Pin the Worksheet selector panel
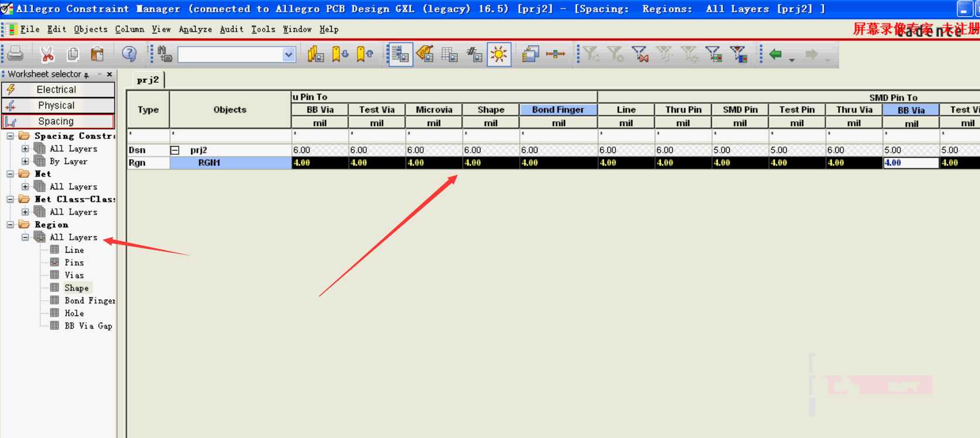The width and height of the screenshot is (980, 438). 87,74
